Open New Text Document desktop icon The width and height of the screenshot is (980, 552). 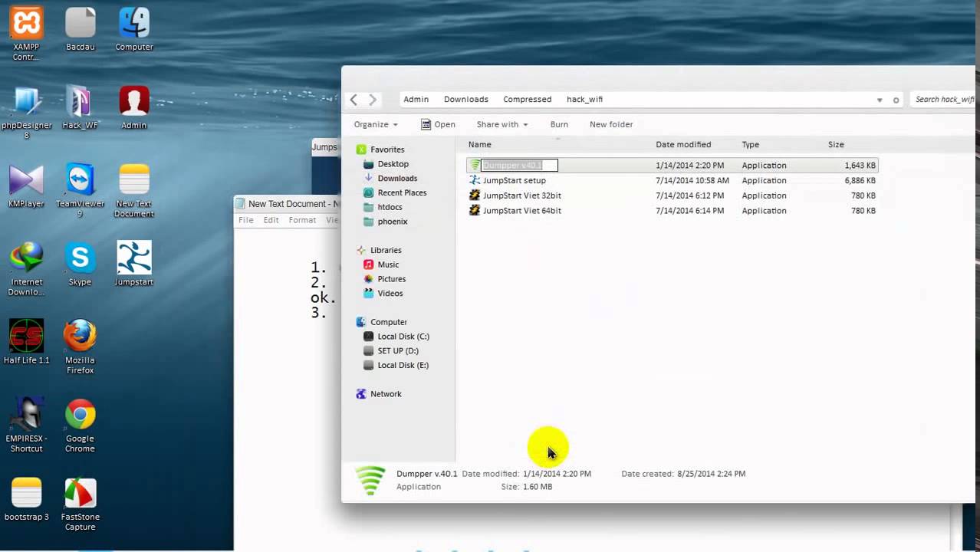coord(134,191)
